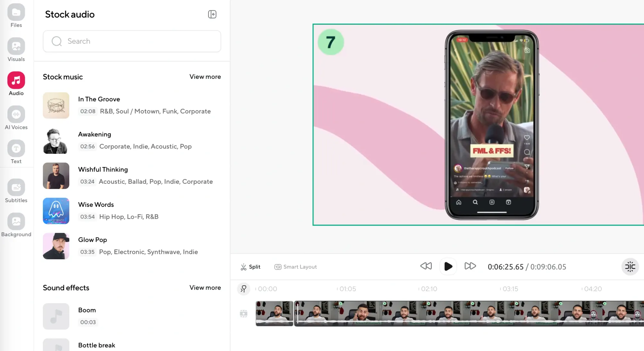Collapse the Stock audio side panel
Image resolution: width=644 pixels, height=351 pixels.
tap(212, 14)
